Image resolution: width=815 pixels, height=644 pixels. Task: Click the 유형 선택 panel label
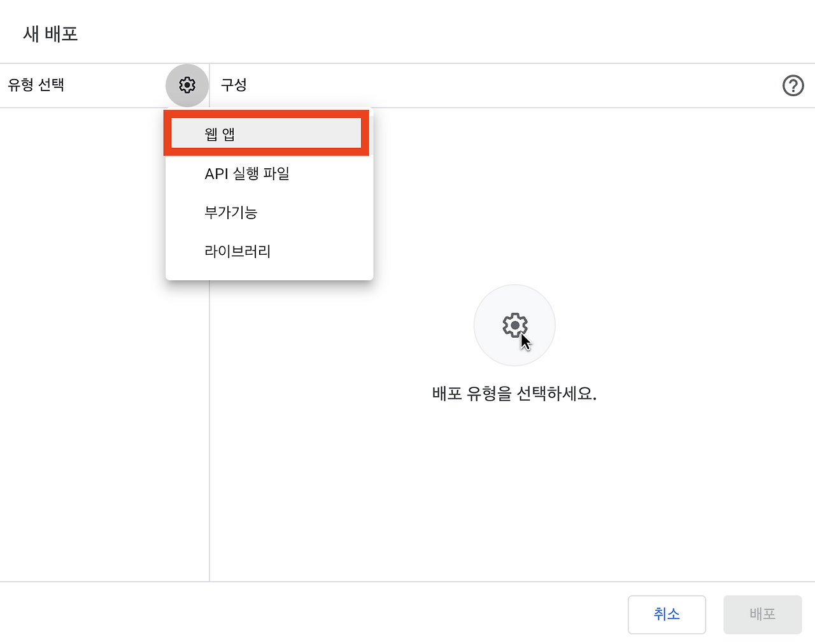36,85
